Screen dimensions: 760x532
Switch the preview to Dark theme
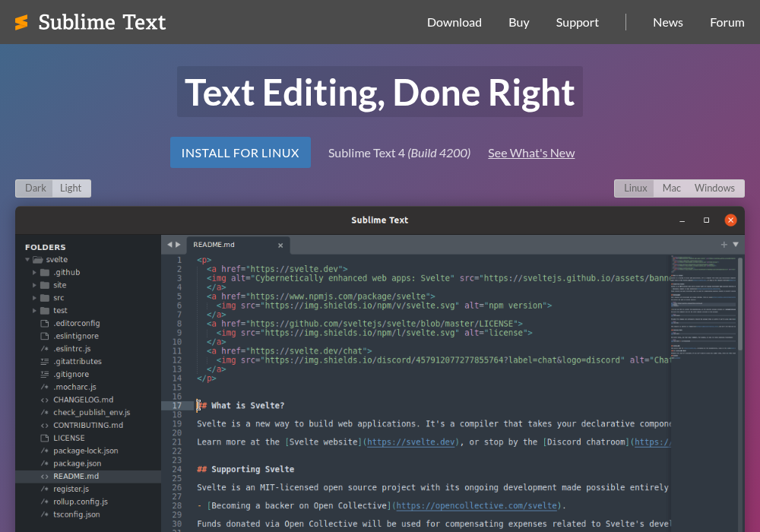pyautogui.click(x=36, y=188)
